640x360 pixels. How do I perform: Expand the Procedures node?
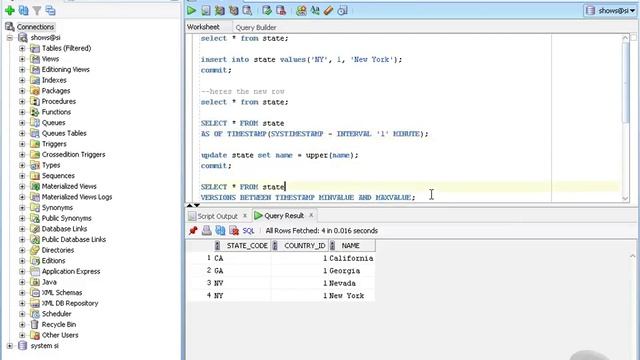click(22, 101)
